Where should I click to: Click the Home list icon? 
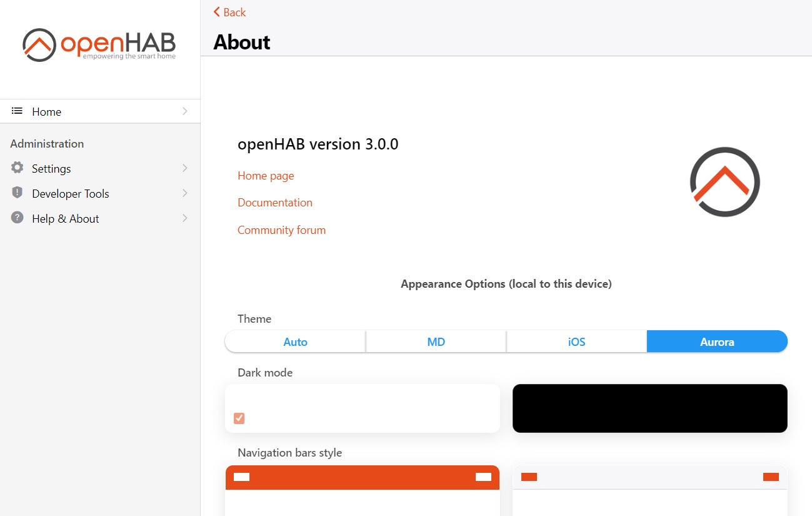click(18, 111)
